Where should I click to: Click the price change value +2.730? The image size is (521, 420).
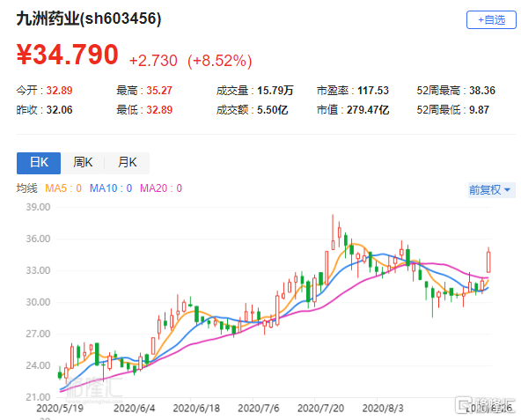point(153,61)
